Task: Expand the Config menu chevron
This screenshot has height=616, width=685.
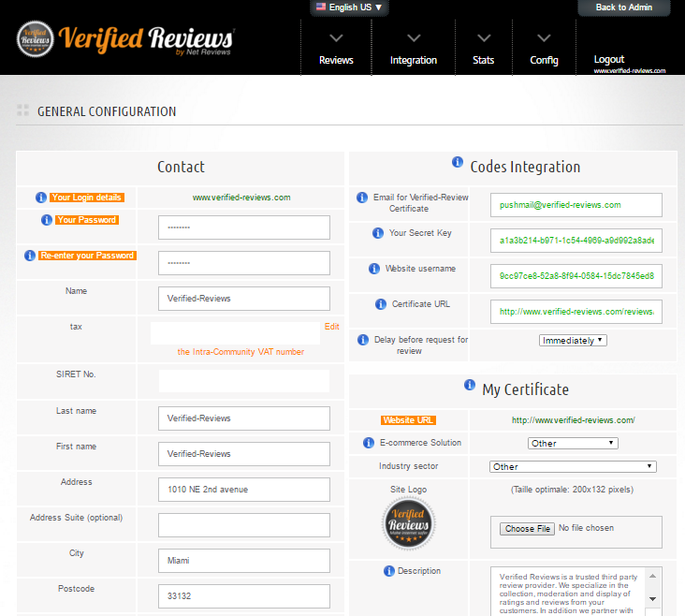Action: [544, 38]
